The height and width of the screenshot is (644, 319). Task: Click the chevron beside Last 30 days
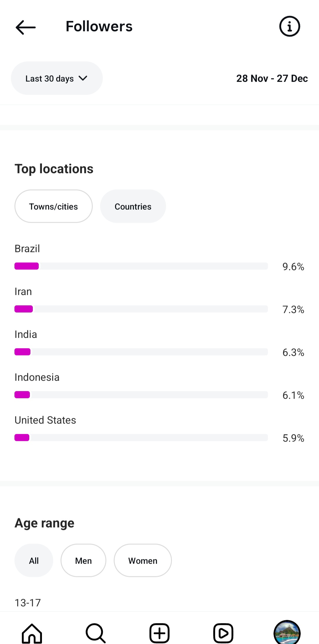click(x=83, y=78)
